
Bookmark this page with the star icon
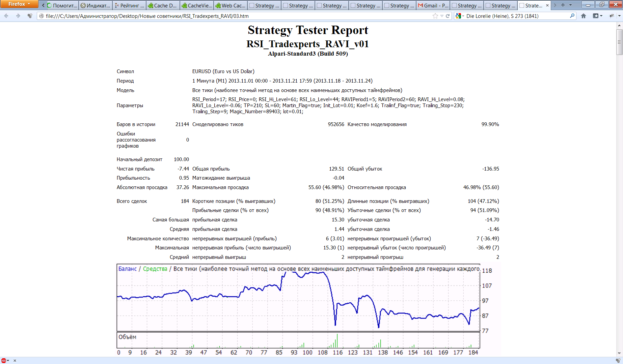coord(435,16)
